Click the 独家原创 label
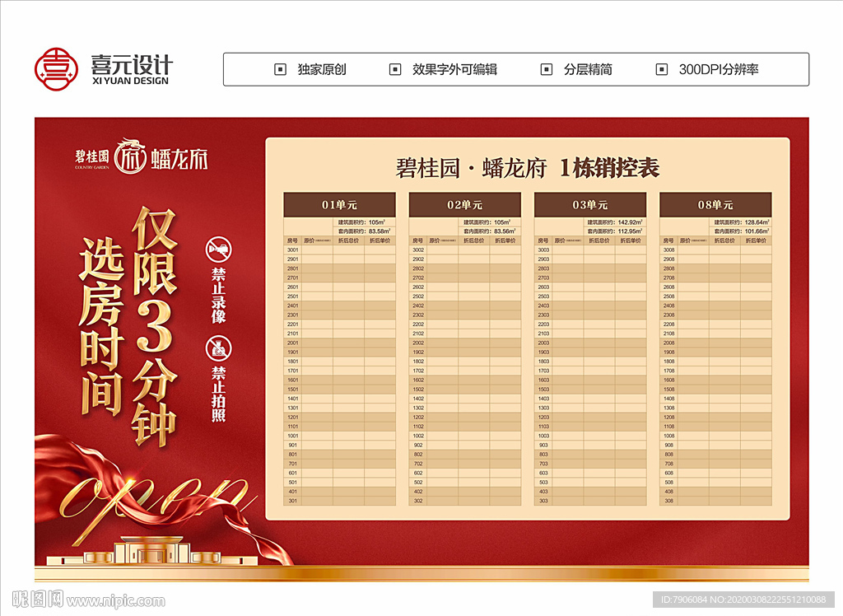The height and width of the screenshot is (616, 843). point(322,69)
